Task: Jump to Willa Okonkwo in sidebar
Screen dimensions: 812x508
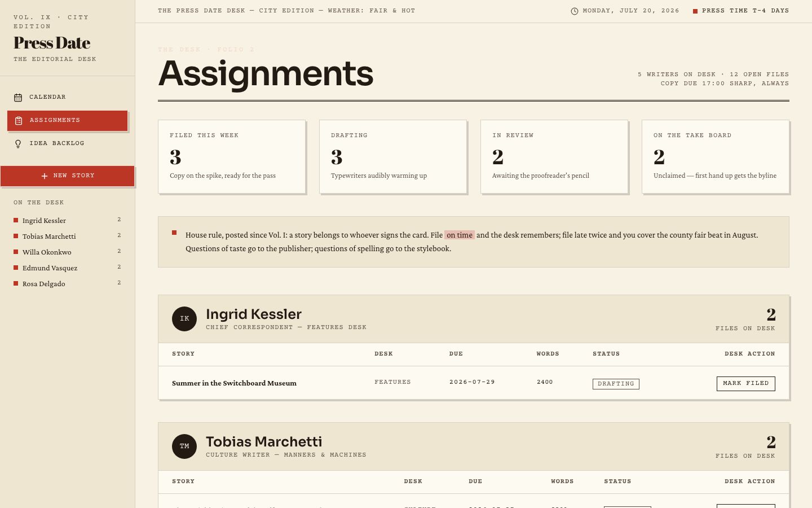Action: 67,252
